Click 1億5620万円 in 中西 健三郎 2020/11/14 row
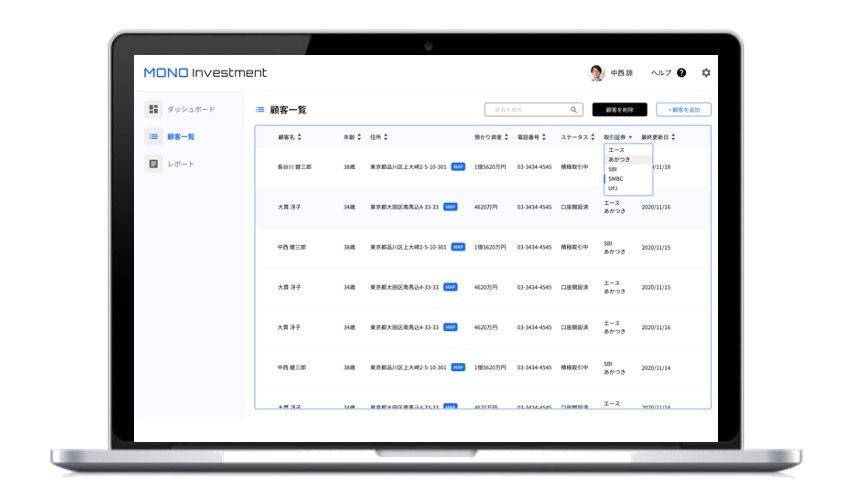852x501 pixels. [490, 368]
